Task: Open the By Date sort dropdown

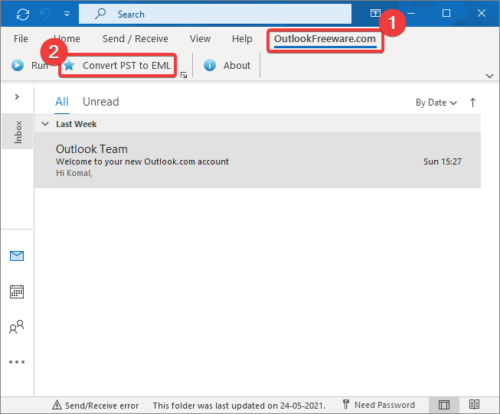Action: [x=436, y=103]
